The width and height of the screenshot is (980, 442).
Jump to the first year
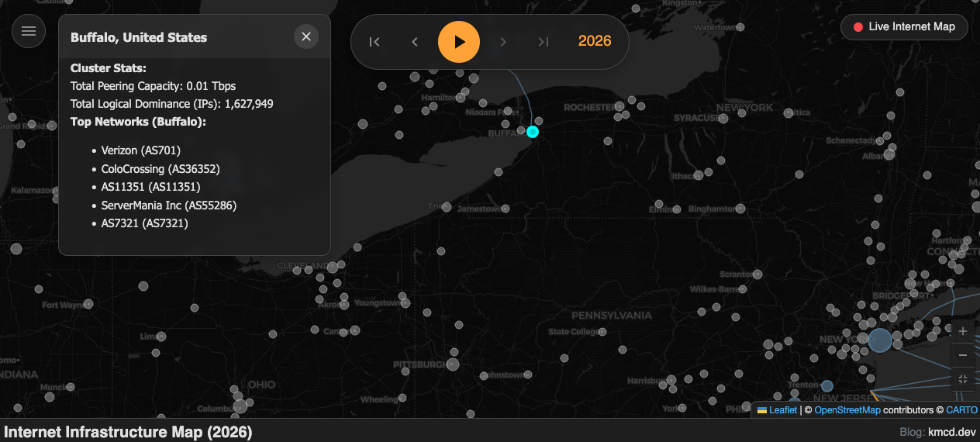[374, 42]
